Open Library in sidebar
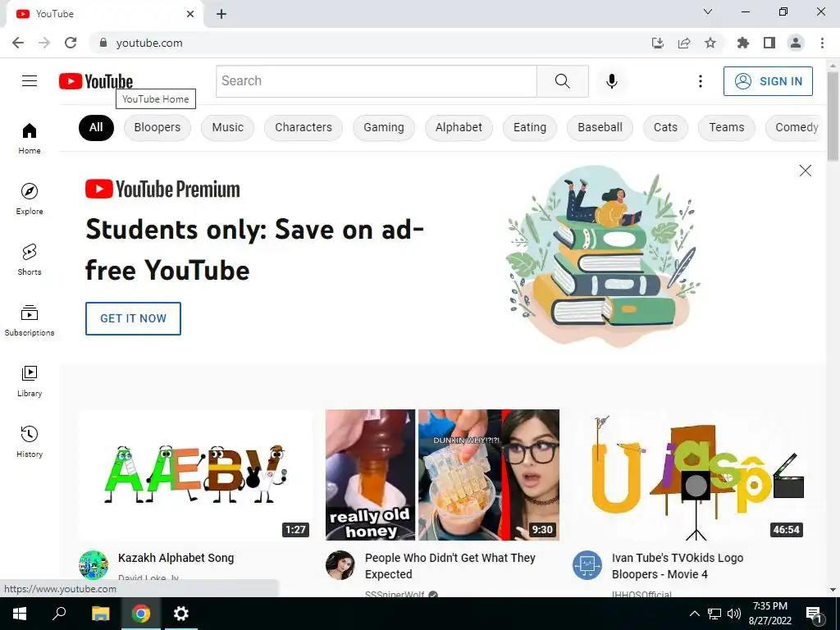The image size is (840, 630). tap(30, 381)
